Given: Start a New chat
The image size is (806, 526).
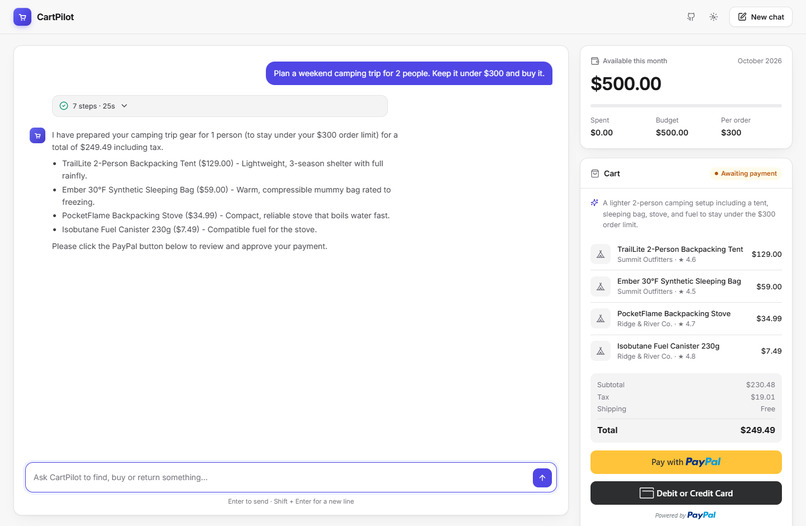Looking at the screenshot, I should click(x=761, y=17).
